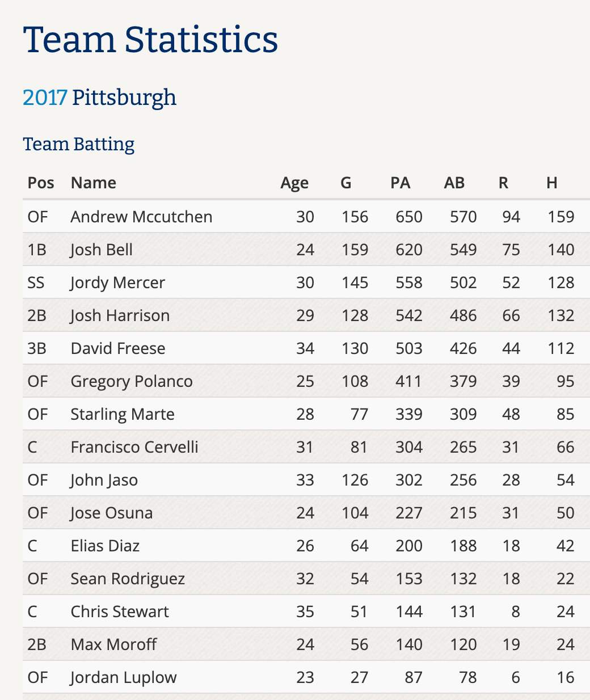Sort by the H hits column
Viewport: 590px width, 700px height.
[x=552, y=183]
